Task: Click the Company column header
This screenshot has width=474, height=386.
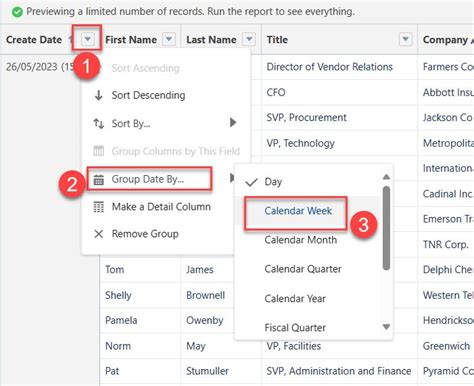Action: [445, 40]
